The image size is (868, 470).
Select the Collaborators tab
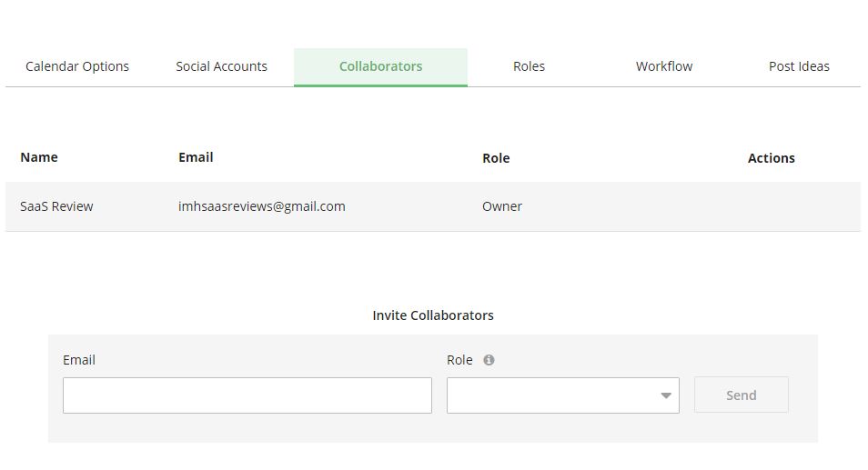(380, 66)
